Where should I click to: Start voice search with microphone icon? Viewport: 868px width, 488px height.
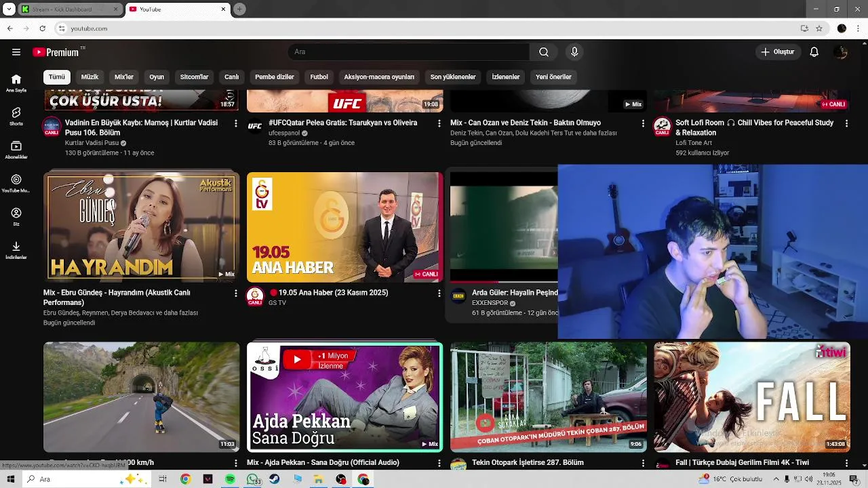tap(574, 52)
